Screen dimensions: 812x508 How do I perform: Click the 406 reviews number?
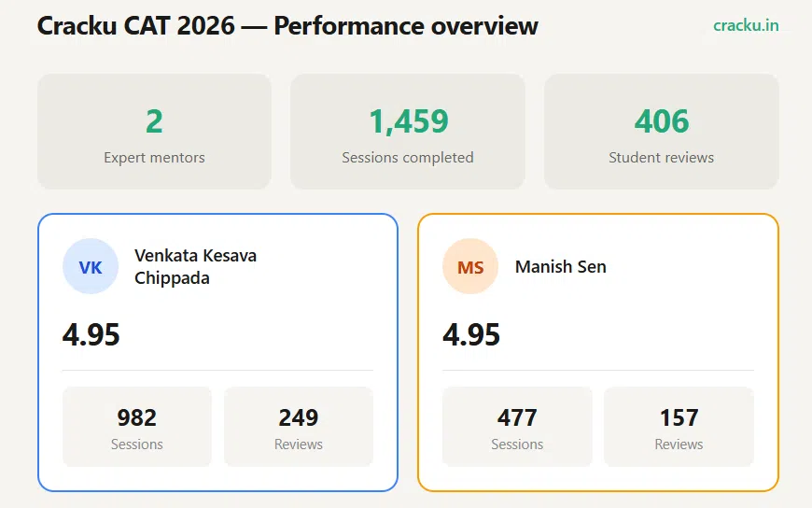click(662, 121)
